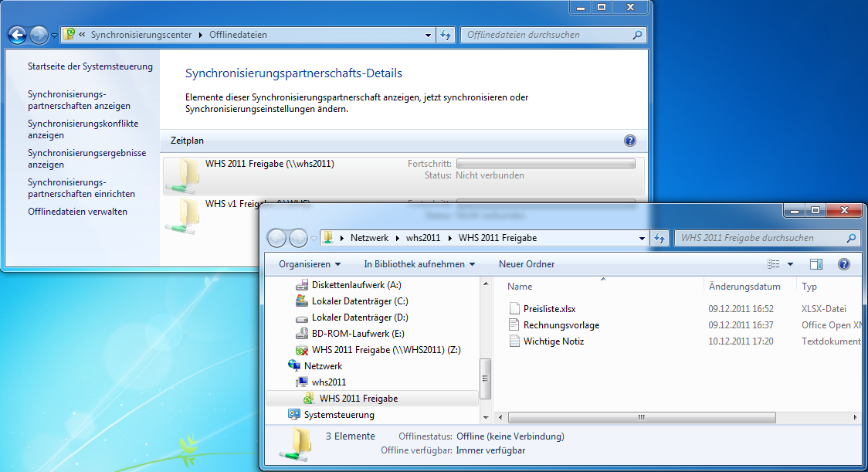The image size is (868, 472).
Task: Open Offlinedateien verwalten link
Action: point(77,212)
